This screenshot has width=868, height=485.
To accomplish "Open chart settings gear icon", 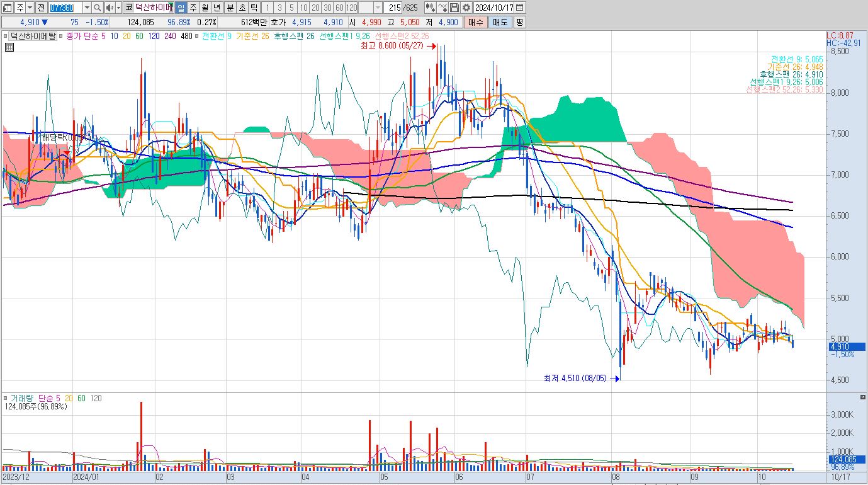I will (x=466, y=8).
